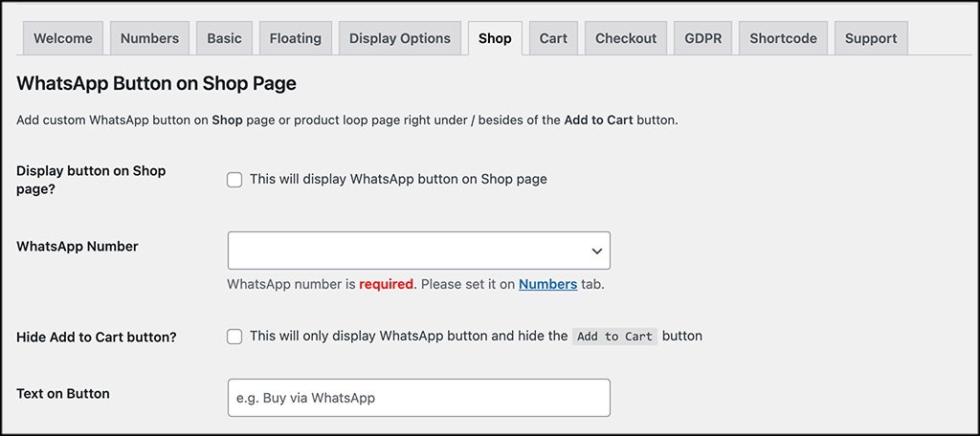Open the Numbers tab
The height and width of the screenshot is (436, 980).
coord(149,38)
